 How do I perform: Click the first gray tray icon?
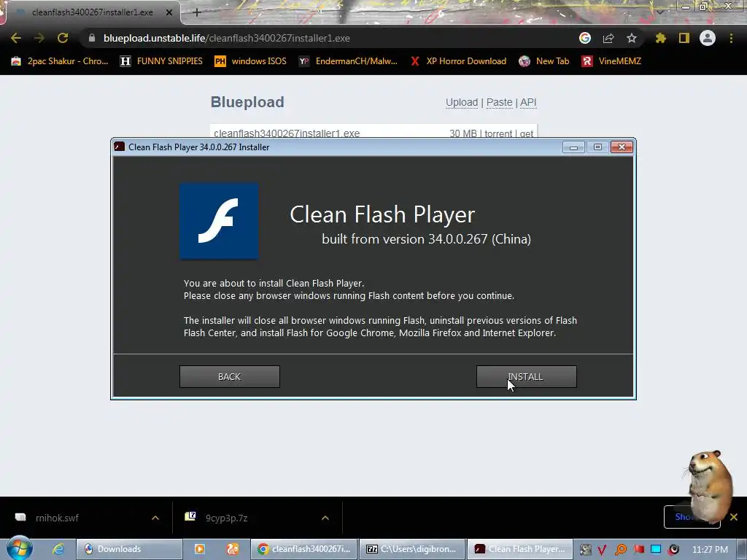[x=585, y=550]
